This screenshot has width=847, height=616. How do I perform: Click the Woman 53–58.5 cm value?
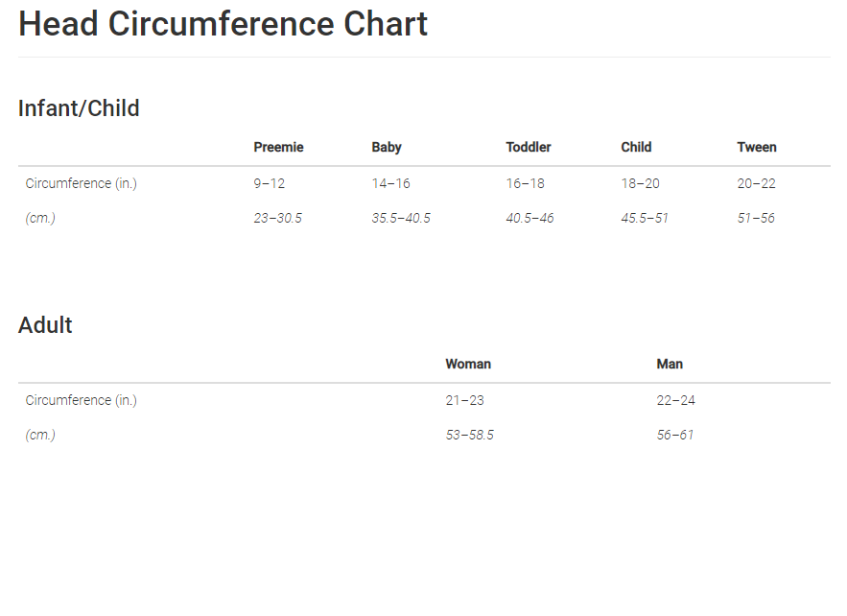[x=470, y=435]
